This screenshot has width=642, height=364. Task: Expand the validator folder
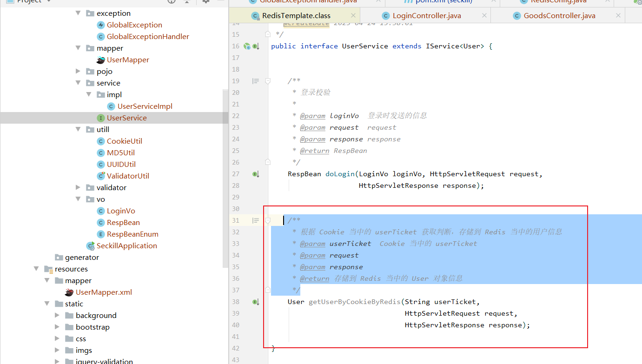pyautogui.click(x=78, y=187)
